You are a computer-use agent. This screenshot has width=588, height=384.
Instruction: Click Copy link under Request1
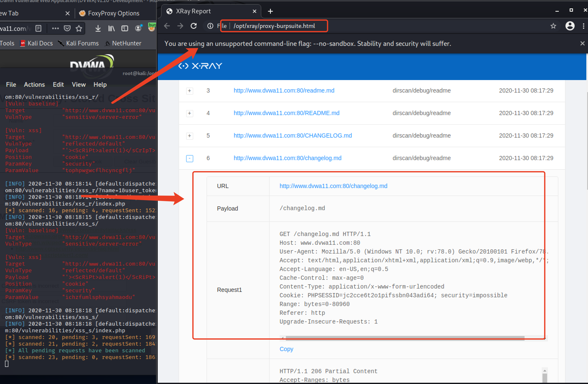(286, 349)
